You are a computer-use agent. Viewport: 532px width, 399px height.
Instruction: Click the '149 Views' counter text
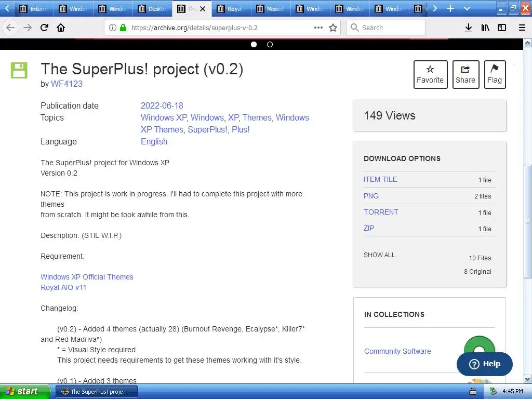click(x=390, y=116)
